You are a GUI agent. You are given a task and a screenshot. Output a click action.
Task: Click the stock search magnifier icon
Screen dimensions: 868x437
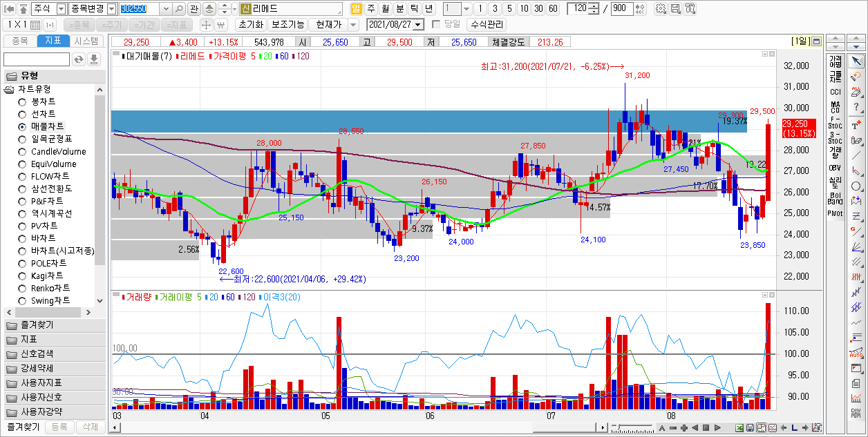pos(179,9)
